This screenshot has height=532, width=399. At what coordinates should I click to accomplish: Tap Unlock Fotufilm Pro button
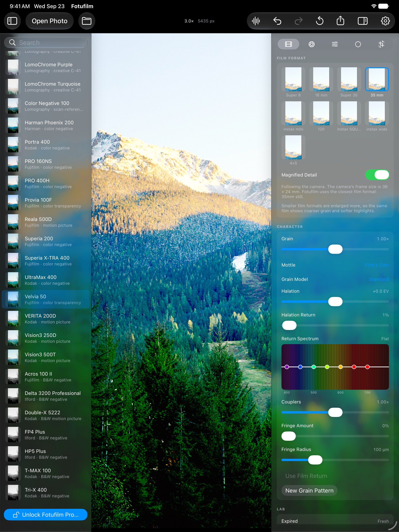click(x=45, y=514)
